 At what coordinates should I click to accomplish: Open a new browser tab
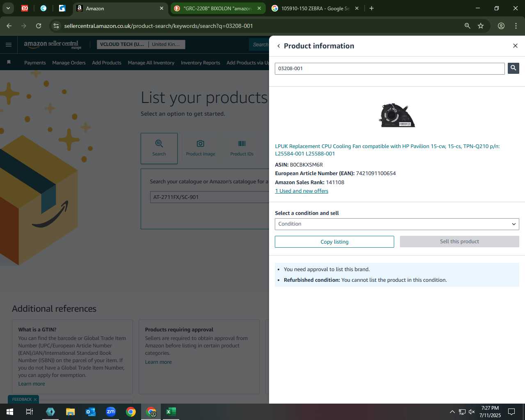click(x=372, y=8)
